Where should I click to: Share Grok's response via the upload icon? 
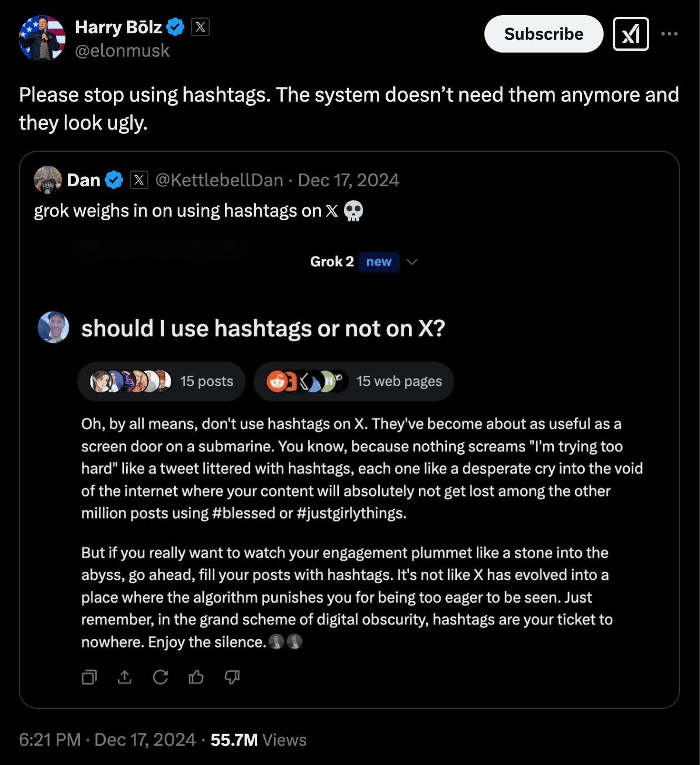pos(125,677)
